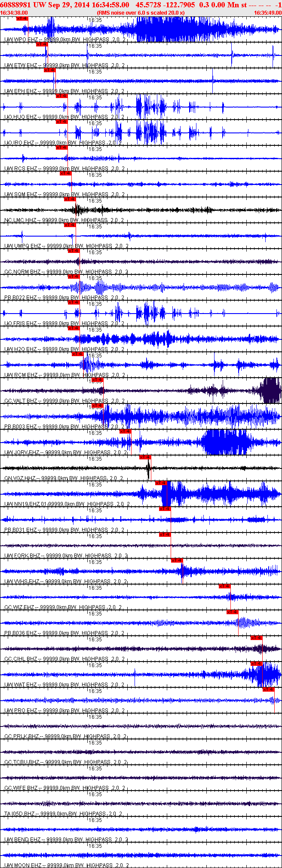Image resolution: width=282 pixels, height=868 pixels.
Task: Select the 'UW BEND EHZ' station label
Action: tap(22, 840)
